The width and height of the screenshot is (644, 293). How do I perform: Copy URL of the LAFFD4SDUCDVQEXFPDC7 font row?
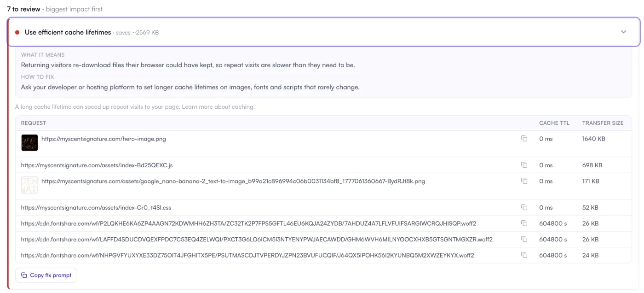pyautogui.click(x=524, y=239)
